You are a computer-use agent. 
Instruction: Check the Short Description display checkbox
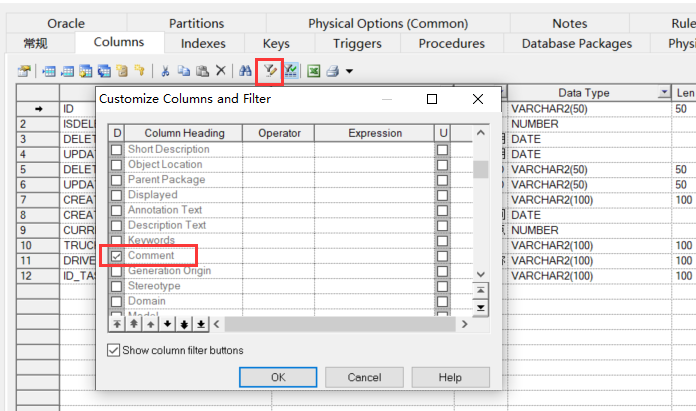coord(116,150)
